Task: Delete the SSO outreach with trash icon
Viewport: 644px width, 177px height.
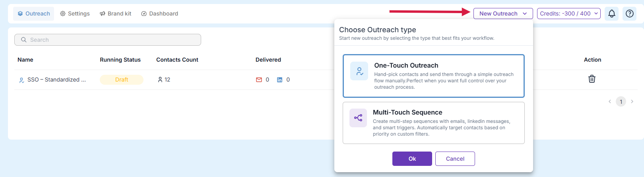Action: tap(592, 79)
